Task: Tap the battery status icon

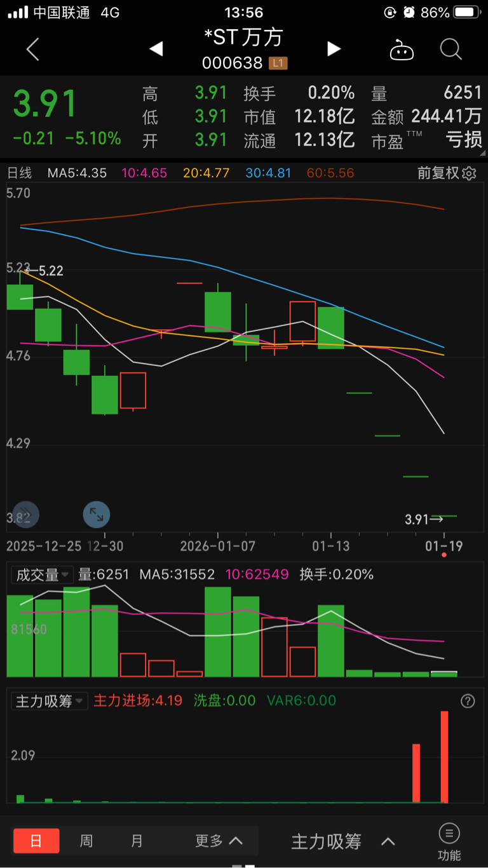Action: point(468,12)
